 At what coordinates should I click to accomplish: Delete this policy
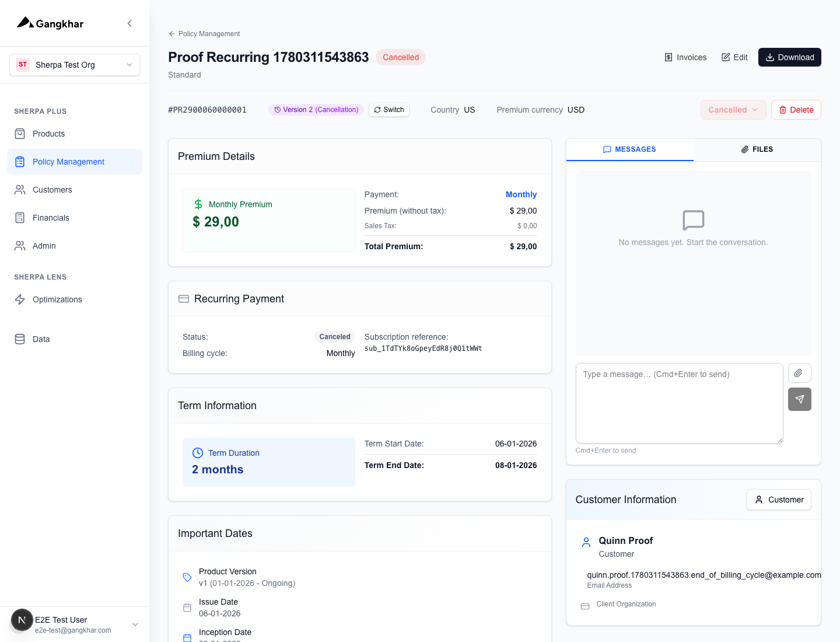[796, 110]
